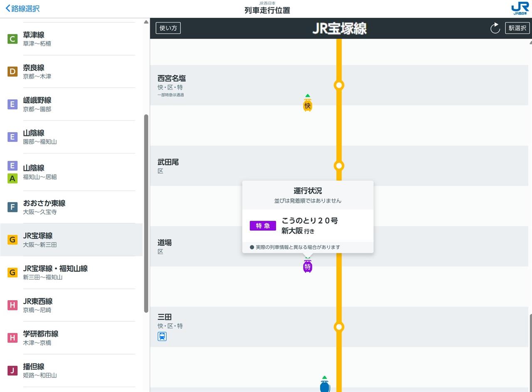
Task: Select the おおさか東線 line
Action: point(71,207)
